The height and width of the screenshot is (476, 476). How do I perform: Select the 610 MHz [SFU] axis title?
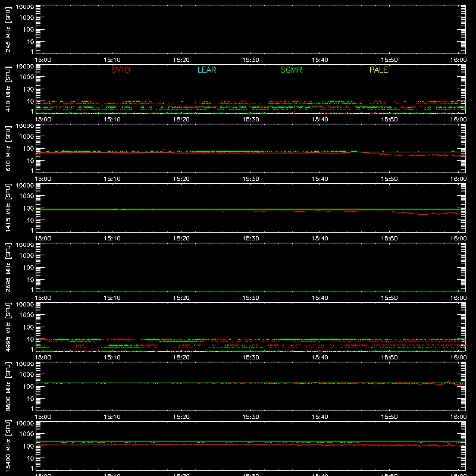[8, 148]
